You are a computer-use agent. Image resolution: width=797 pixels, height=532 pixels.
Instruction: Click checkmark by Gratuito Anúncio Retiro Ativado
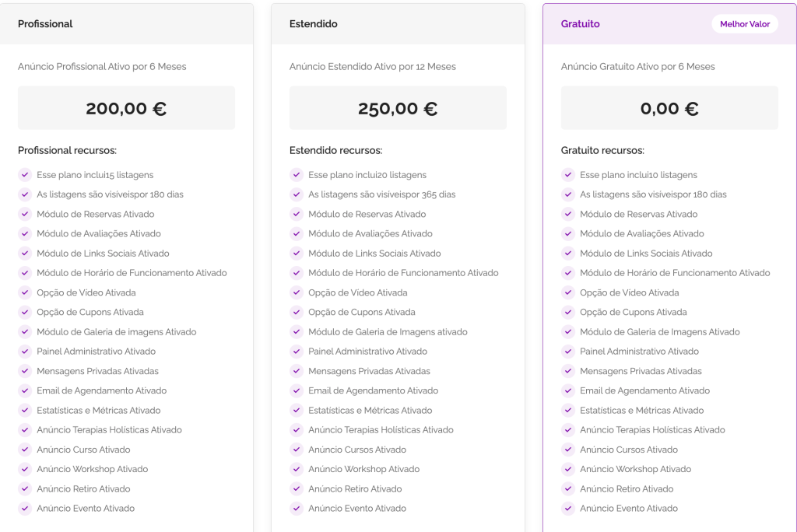567,489
